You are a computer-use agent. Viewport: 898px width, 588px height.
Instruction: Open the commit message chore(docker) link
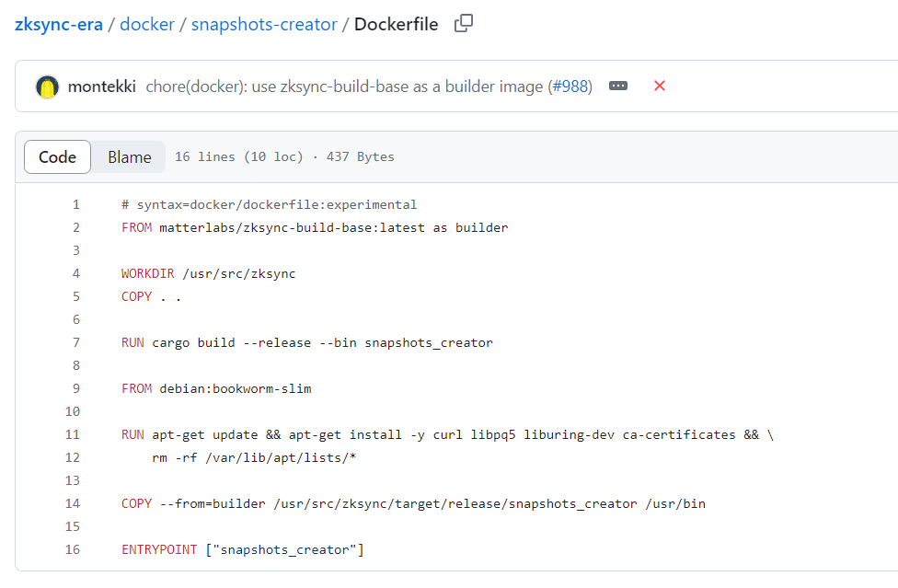[x=345, y=86]
